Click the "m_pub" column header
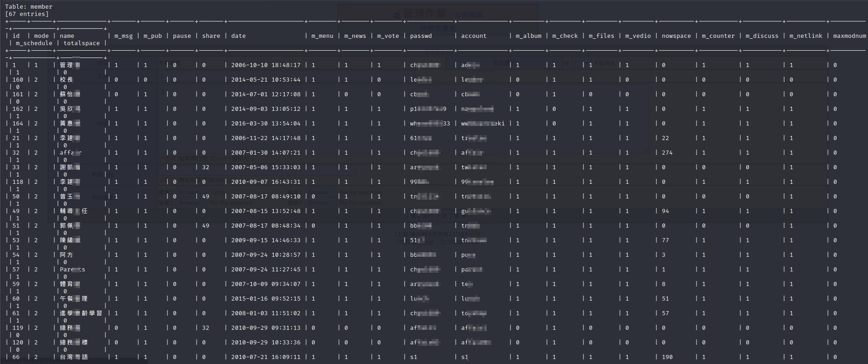 click(153, 36)
